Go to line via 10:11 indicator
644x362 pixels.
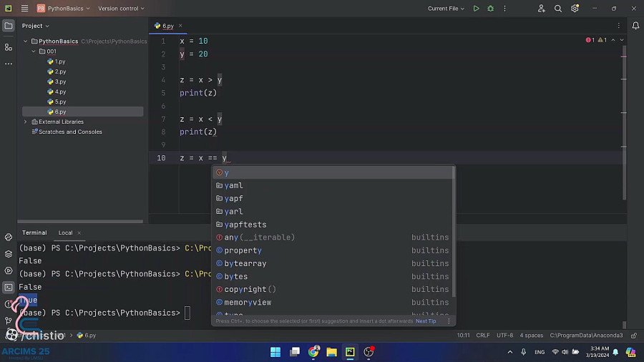(463, 336)
